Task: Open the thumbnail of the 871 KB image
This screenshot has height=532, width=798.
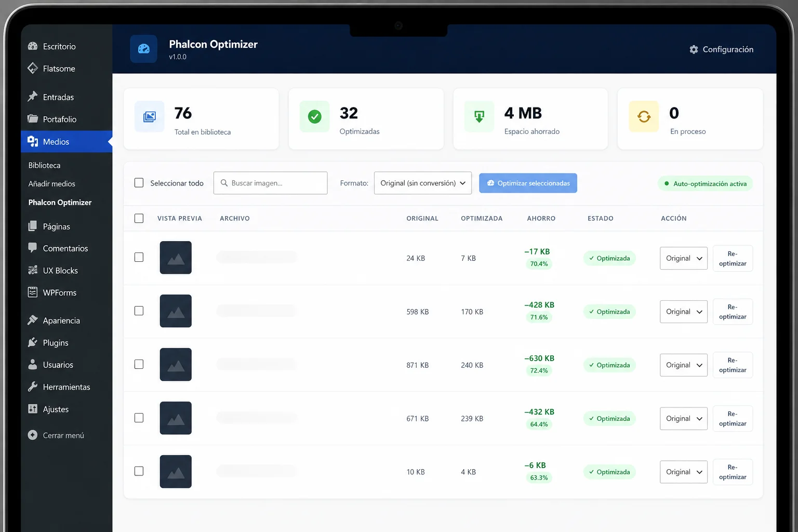Action: pos(176,365)
